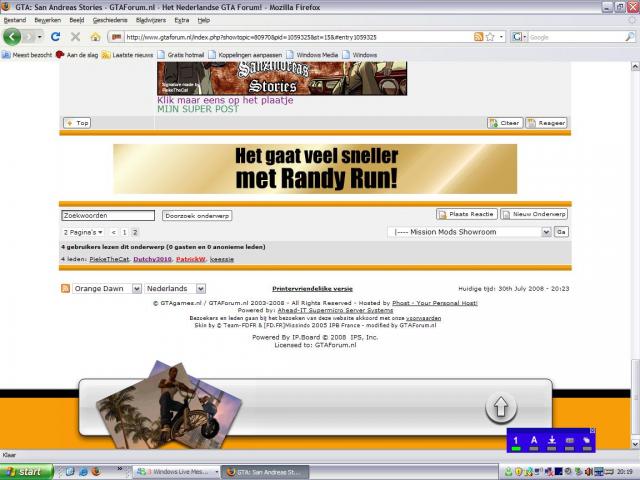Click the Plaats Reactie button
Viewport: 640px width, 480px height.
coord(466,214)
